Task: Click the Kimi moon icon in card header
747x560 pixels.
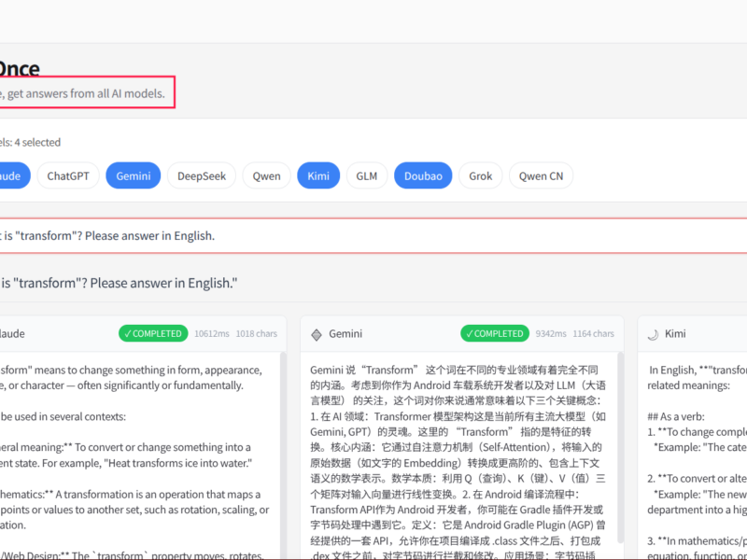Action: tap(654, 333)
